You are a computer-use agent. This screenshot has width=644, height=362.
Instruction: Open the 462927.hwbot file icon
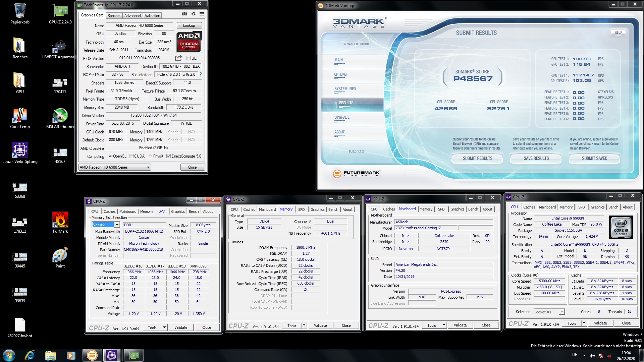(x=20, y=327)
